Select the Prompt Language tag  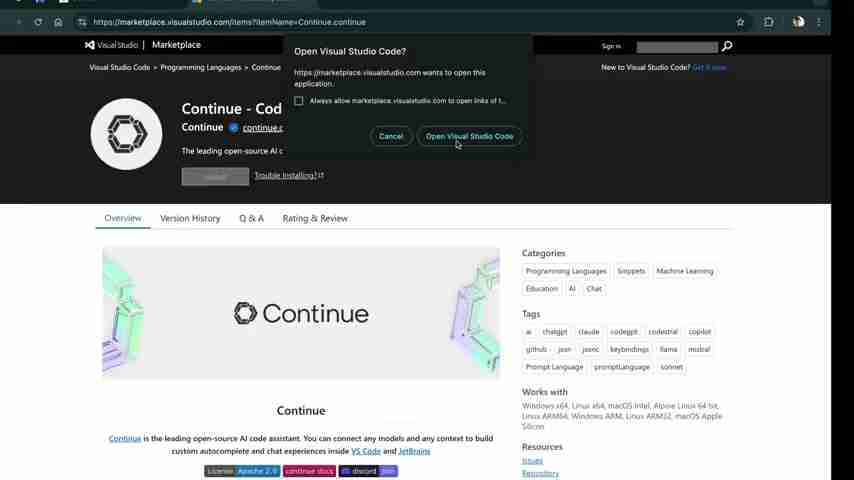pos(554,367)
